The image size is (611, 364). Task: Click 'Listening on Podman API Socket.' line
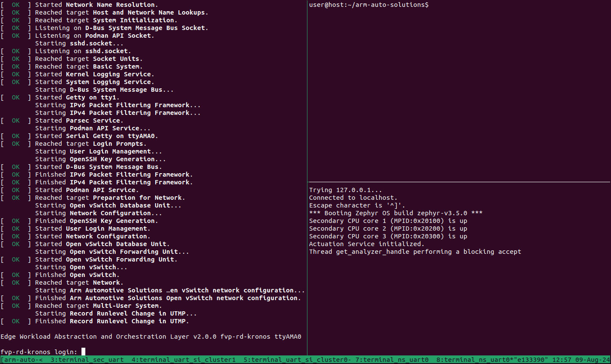(x=94, y=36)
